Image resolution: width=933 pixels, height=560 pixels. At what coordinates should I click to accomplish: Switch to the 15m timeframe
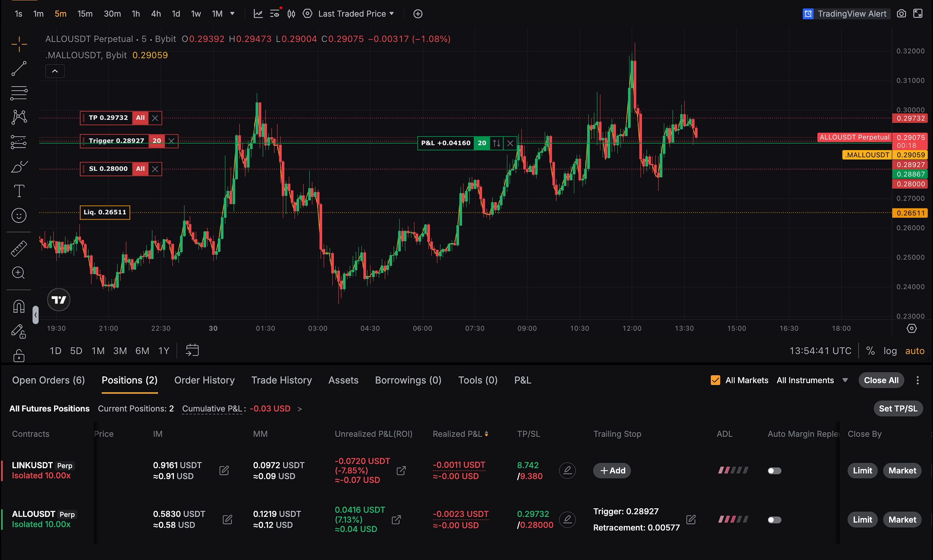(x=85, y=14)
